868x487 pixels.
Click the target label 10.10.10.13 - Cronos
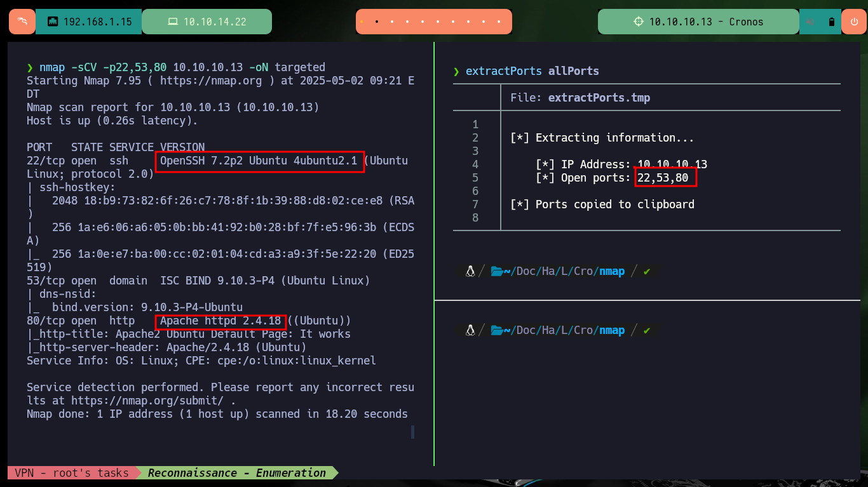(706, 22)
